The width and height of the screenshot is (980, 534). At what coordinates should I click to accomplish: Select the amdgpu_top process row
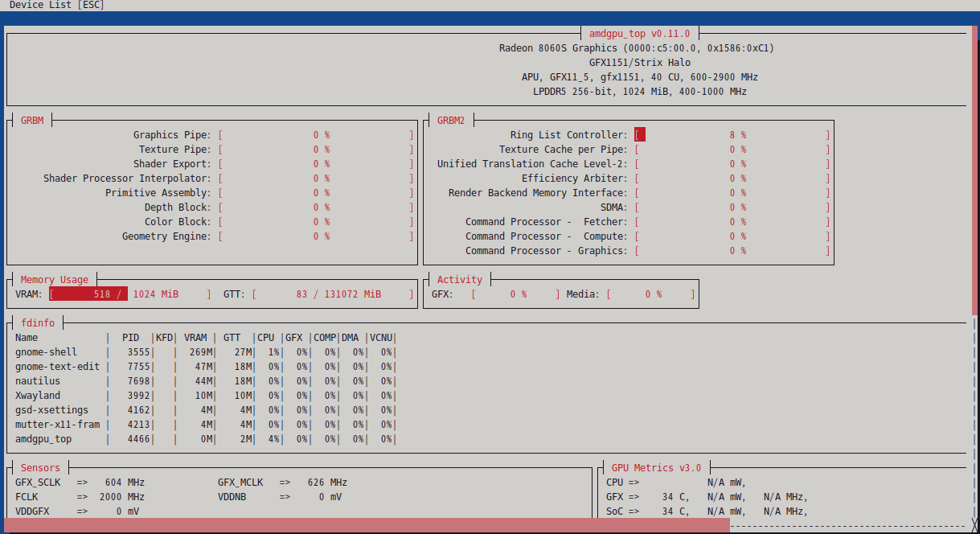click(x=205, y=439)
